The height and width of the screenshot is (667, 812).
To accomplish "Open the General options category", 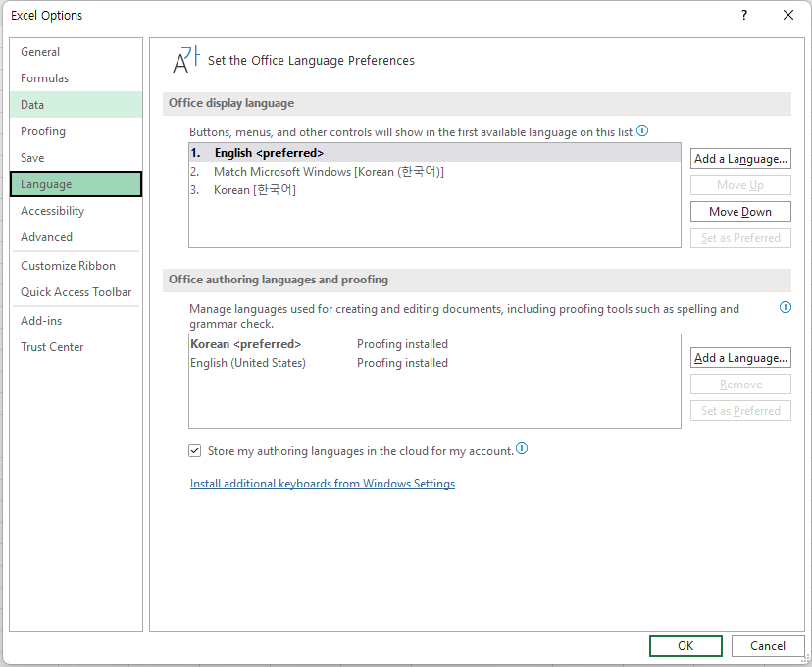I will [x=76, y=52].
